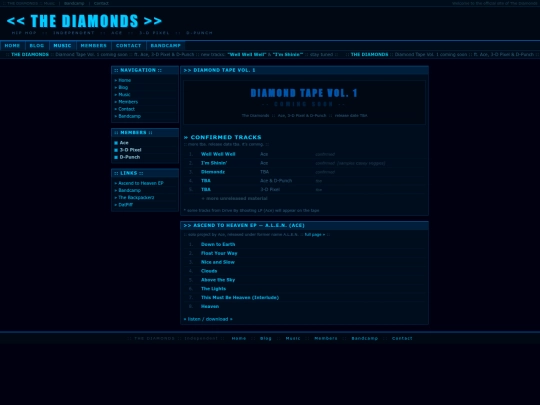
Task: Click Contact in footer links
Action: (402, 339)
